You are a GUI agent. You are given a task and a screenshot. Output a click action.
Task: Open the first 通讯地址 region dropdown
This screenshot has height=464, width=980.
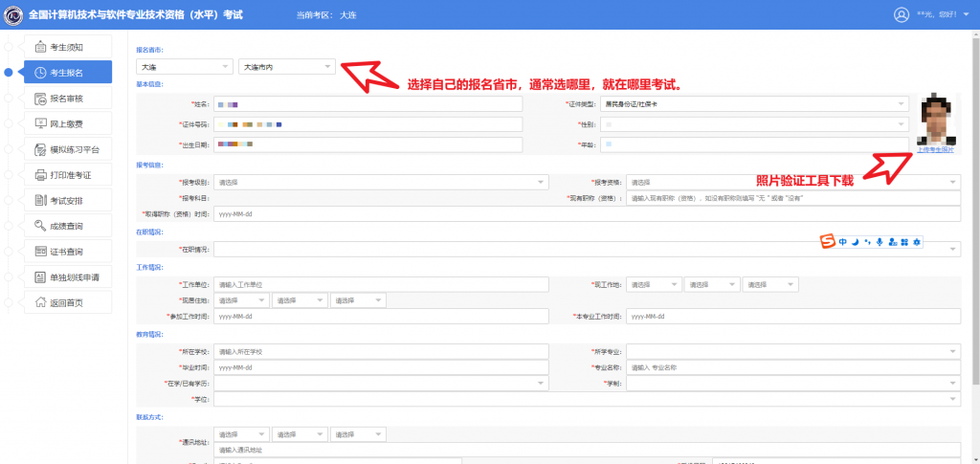[241, 434]
